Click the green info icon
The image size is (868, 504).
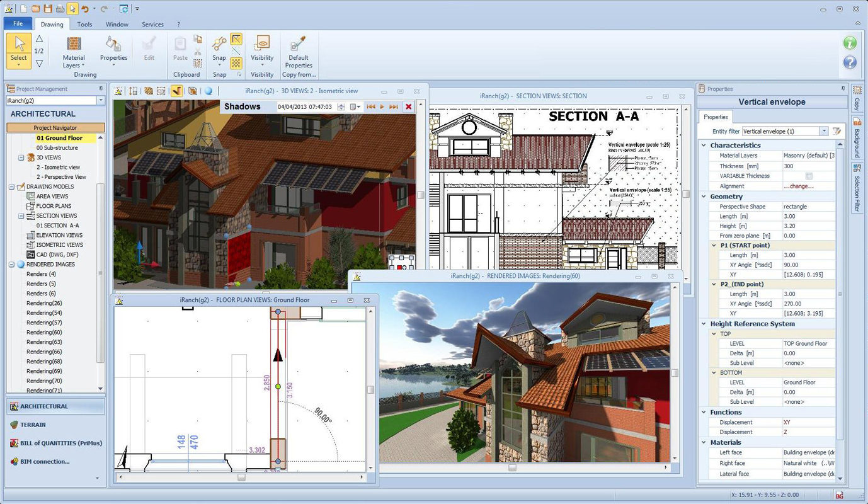(850, 43)
